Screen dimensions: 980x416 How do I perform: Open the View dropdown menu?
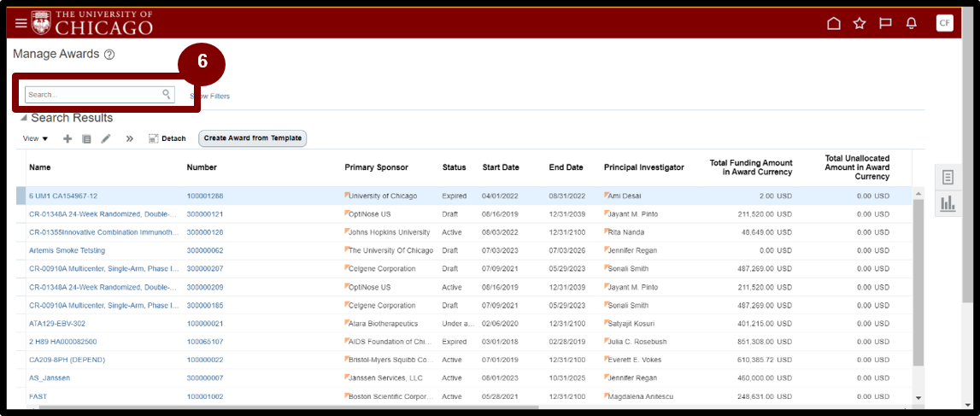click(x=35, y=138)
